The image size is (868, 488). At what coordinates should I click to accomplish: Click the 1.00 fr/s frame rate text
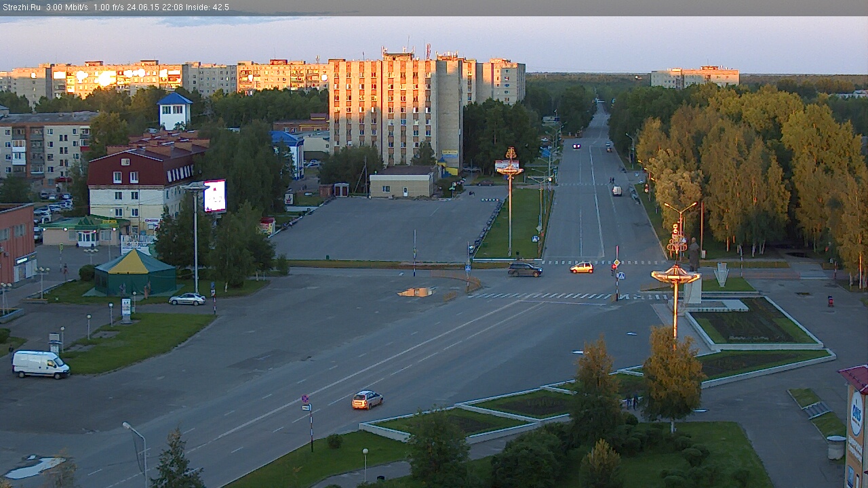(x=110, y=7)
